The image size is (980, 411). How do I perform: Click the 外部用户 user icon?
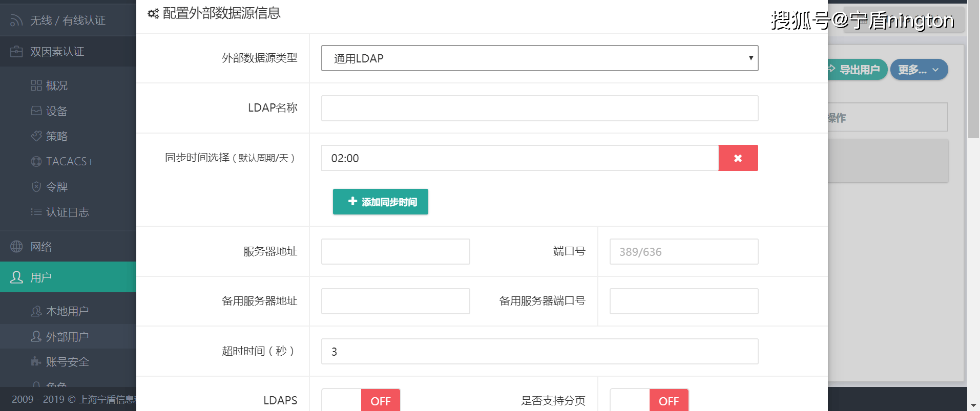tap(36, 336)
